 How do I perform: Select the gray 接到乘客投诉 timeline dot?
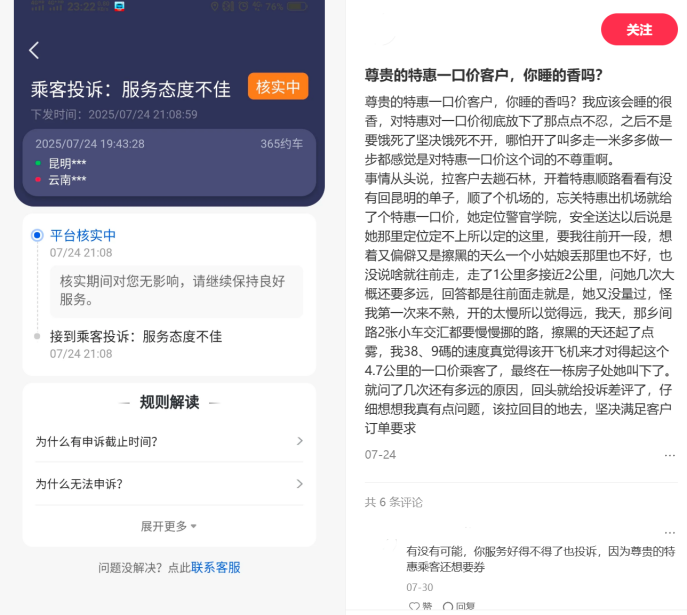pyautogui.click(x=37, y=337)
